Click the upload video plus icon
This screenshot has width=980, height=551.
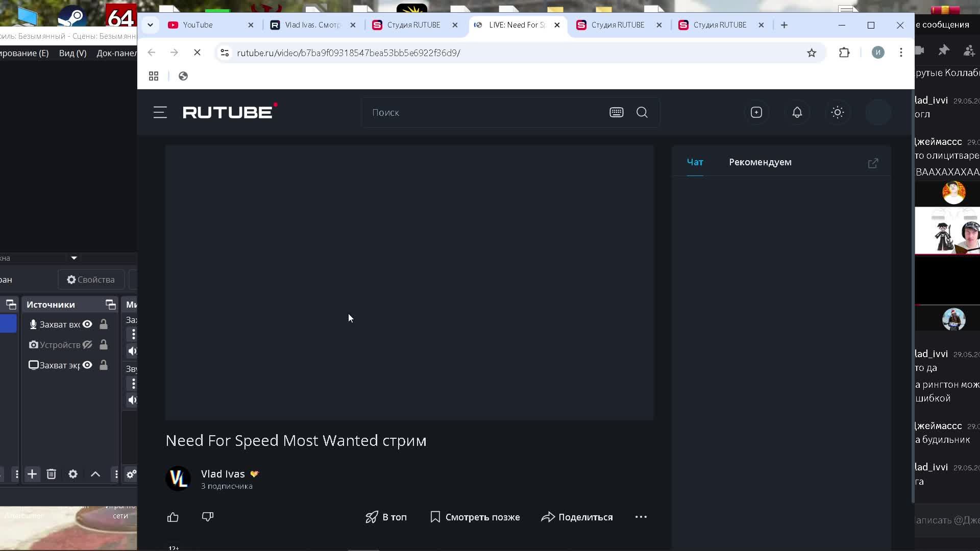[756, 112]
